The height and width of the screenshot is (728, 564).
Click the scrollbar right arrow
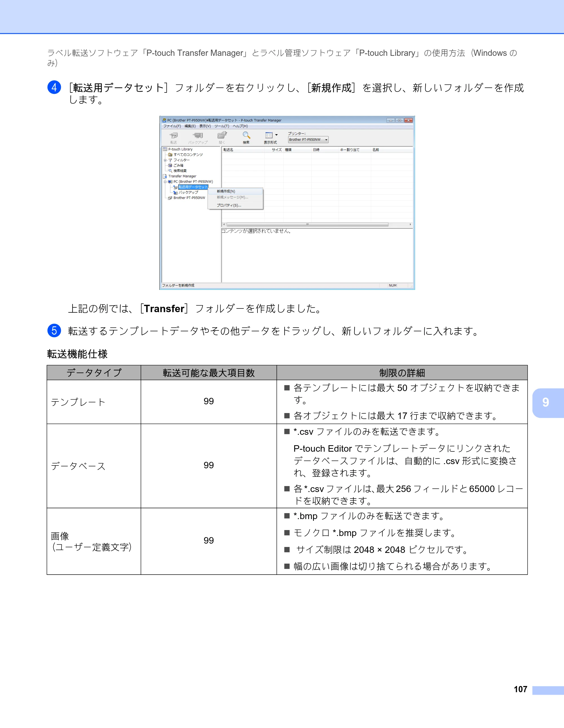pyautogui.click(x=410, y=224)
